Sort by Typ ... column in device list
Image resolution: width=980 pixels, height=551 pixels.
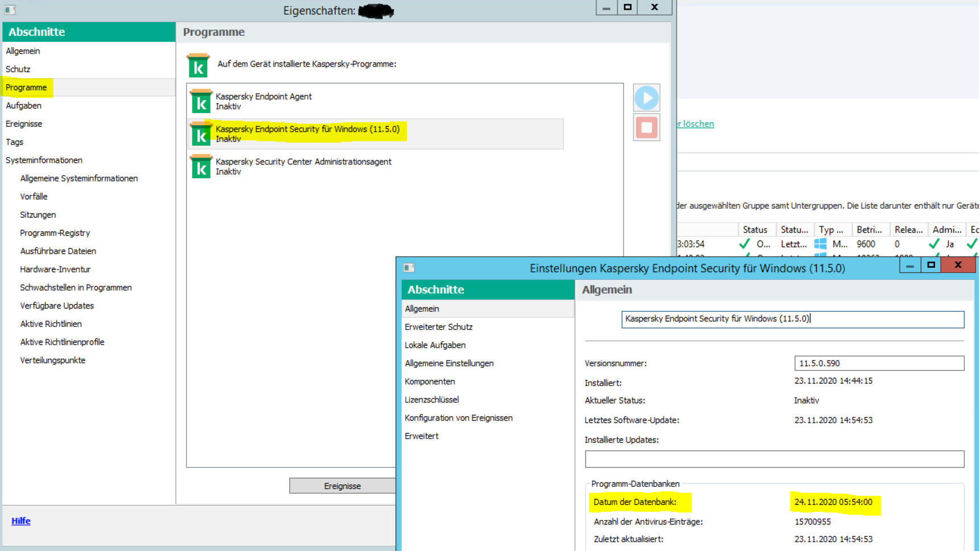(833, 230)
